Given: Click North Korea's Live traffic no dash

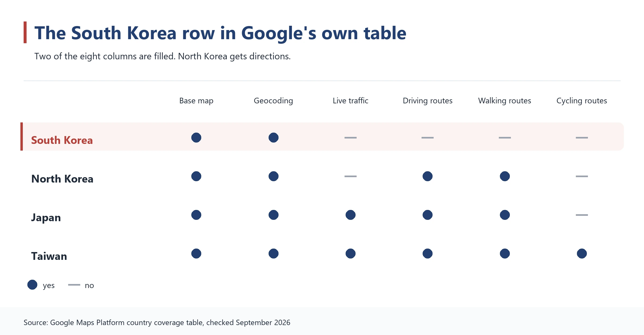Looking at the screenshot, I should (350, 176).
